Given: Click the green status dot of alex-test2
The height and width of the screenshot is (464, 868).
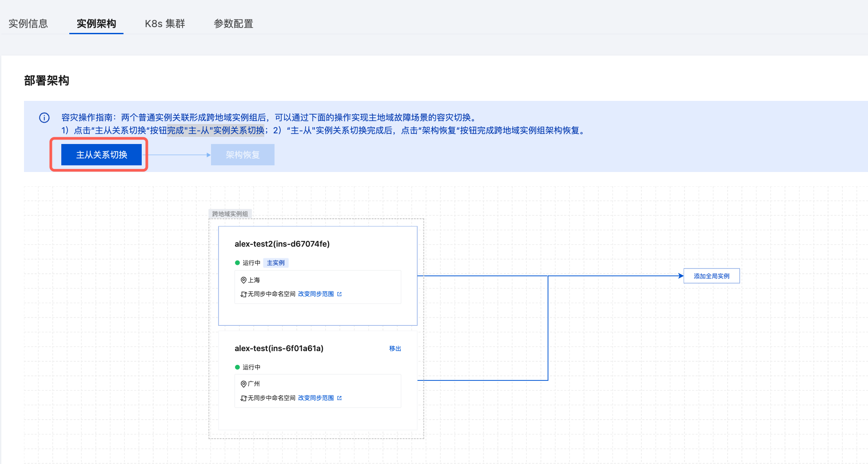Looking at the screenshot, I should pos(237,263).
